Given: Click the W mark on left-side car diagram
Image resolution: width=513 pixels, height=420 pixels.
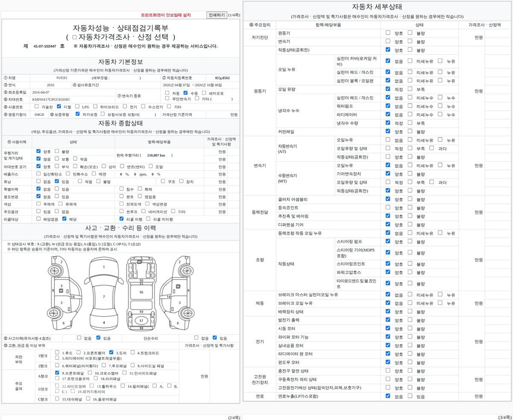Looking at the screenshot, I should pyautogui.click(x=61, y=290).
